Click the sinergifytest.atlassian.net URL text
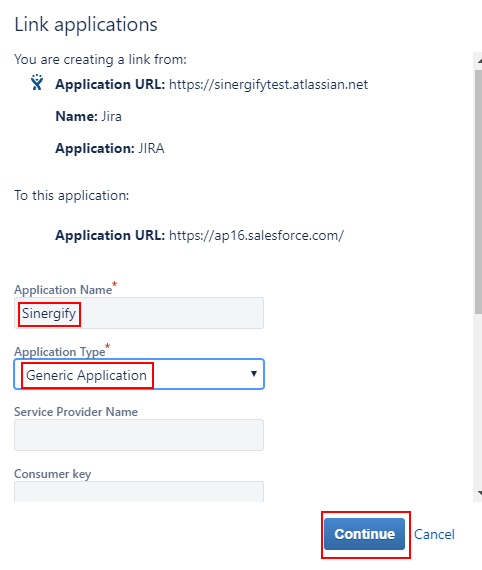The height and width of the screenshot is (570, 482). tap(268, 84)
